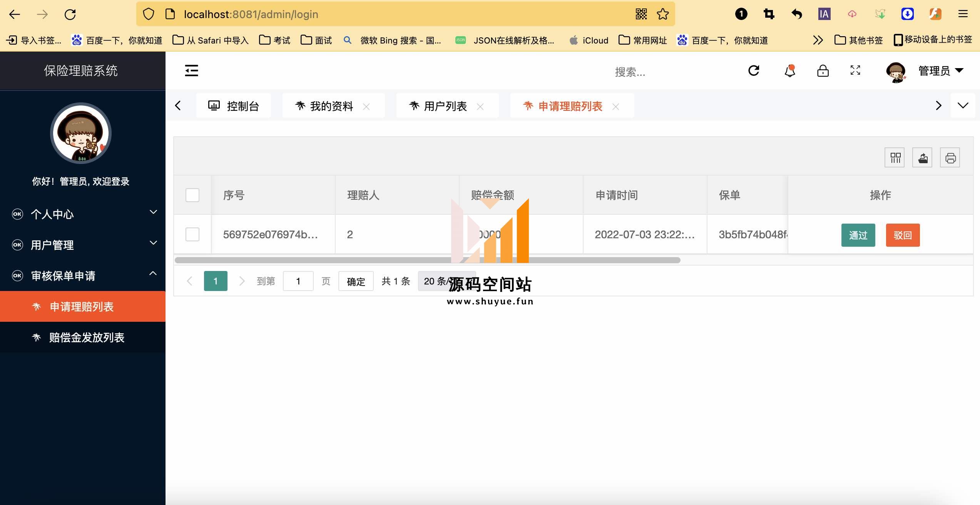Image resolution: width=980 pixels, height=505 pixels.
Task: Click the browser downloads extension icon
Action: point(908,14)
